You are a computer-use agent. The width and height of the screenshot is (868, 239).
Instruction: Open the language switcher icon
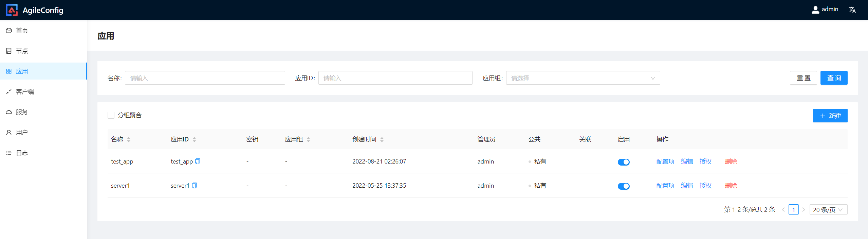coord(852,10)
